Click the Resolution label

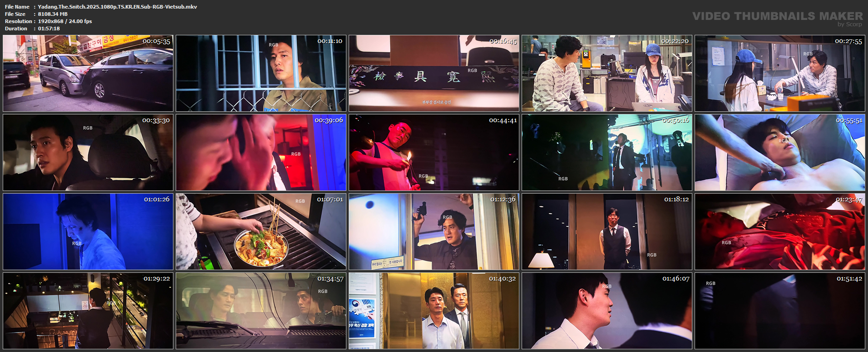19,21
